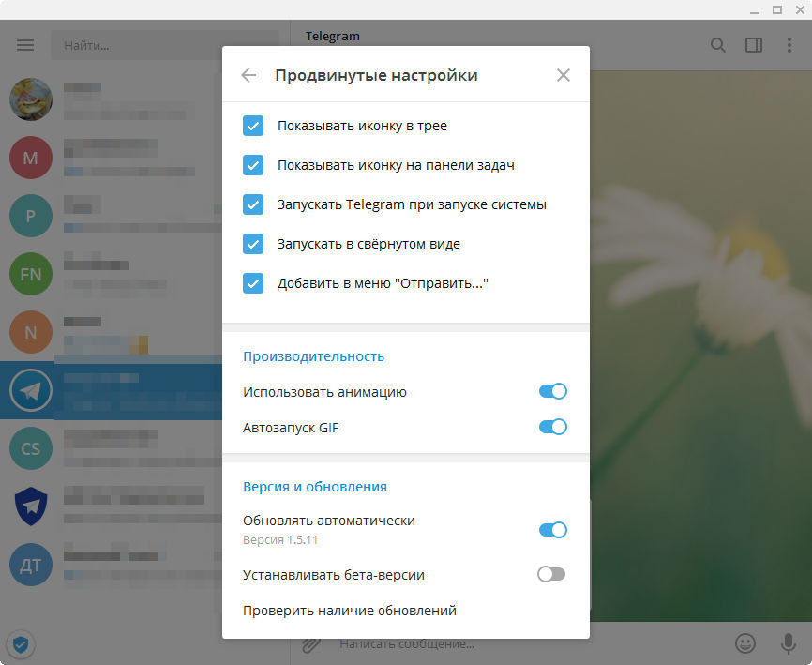Turn off Автозапуск GIF switch
Viewport: 812px width, 665px height.
click(x=552, y=428)
